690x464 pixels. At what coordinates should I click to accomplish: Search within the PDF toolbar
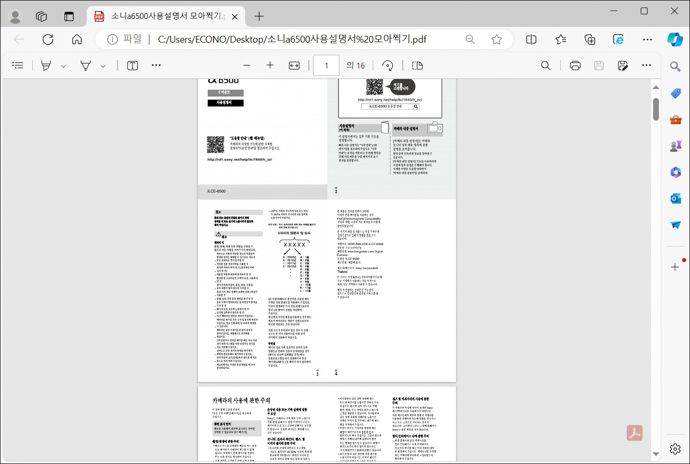click(x=546, y=66)
